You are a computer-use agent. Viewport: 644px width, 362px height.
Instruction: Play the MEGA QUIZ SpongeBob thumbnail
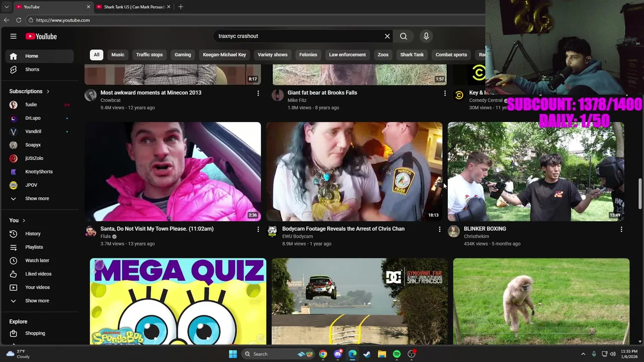pyautogui.click(x=178, y=302)
